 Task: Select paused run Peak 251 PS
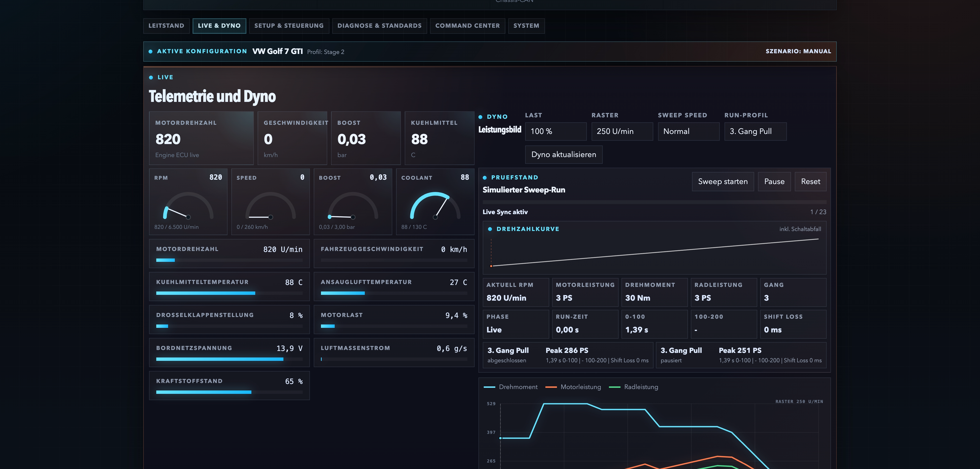point(741,355)
